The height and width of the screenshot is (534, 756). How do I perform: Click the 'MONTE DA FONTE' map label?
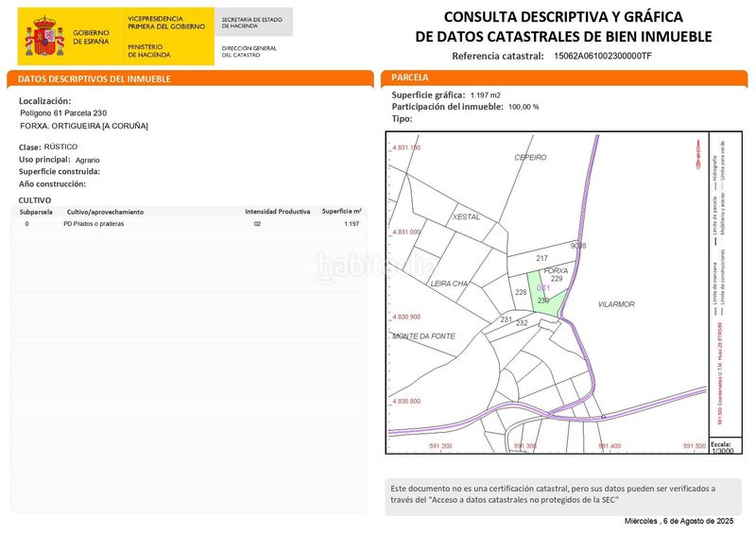[x=423, y=336]
